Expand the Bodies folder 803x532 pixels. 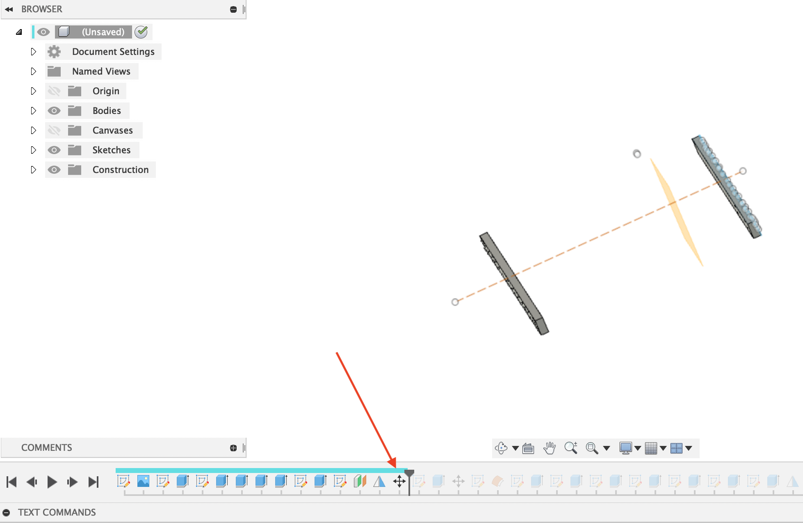(x=33, y=111)
